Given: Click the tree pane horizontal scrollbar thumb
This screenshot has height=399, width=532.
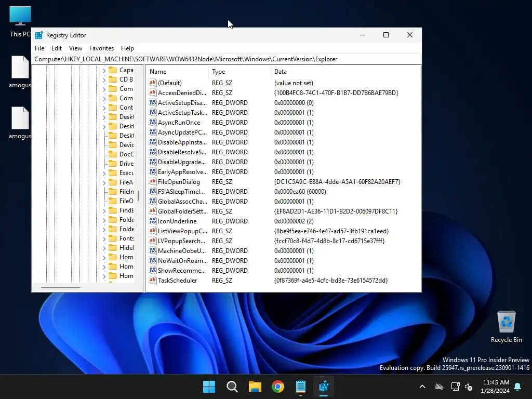Looking at the screenshot, I should point(61,287).
